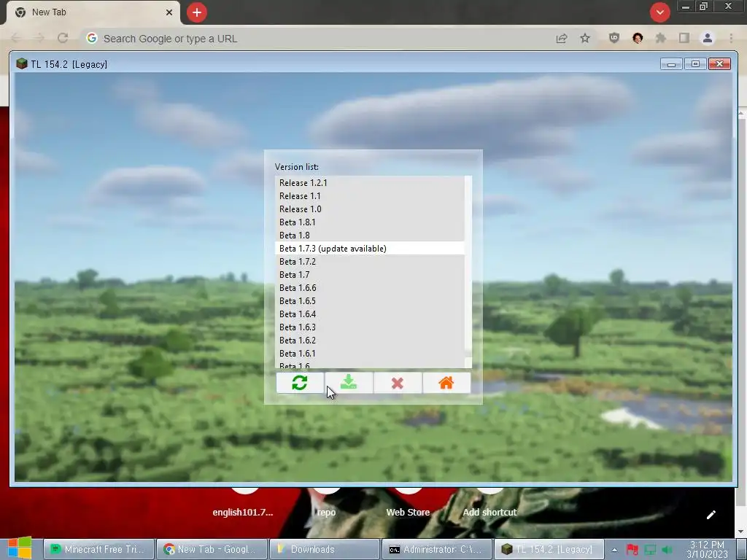This screenshot has width=747, height=560.
Task: Click the network tray icon
Action: point(650,550)
